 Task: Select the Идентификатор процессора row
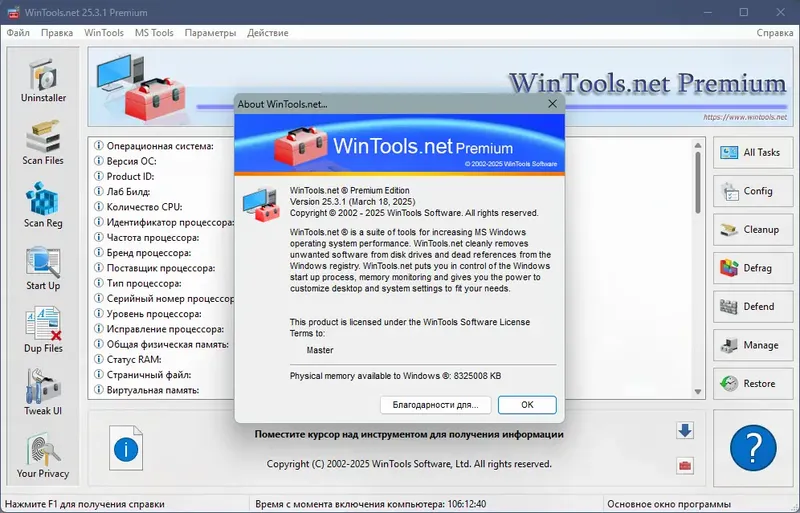click(163, 223)
